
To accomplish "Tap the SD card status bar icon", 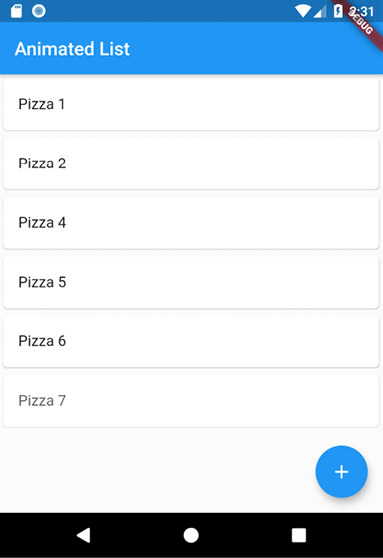I will 16,11.
